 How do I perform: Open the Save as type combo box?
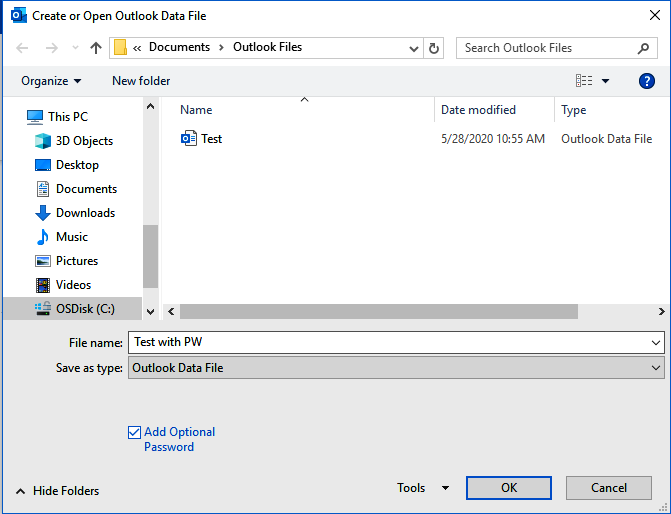396,368
